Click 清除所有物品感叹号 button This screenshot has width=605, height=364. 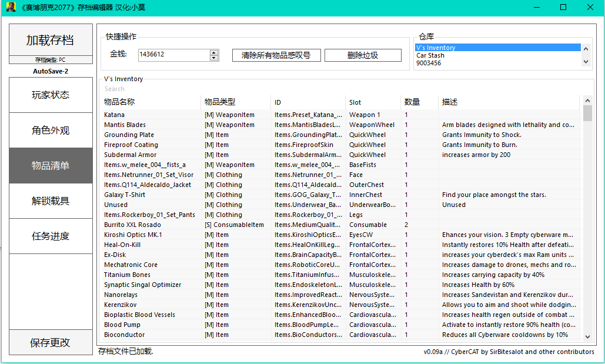(x=276, y=55)
